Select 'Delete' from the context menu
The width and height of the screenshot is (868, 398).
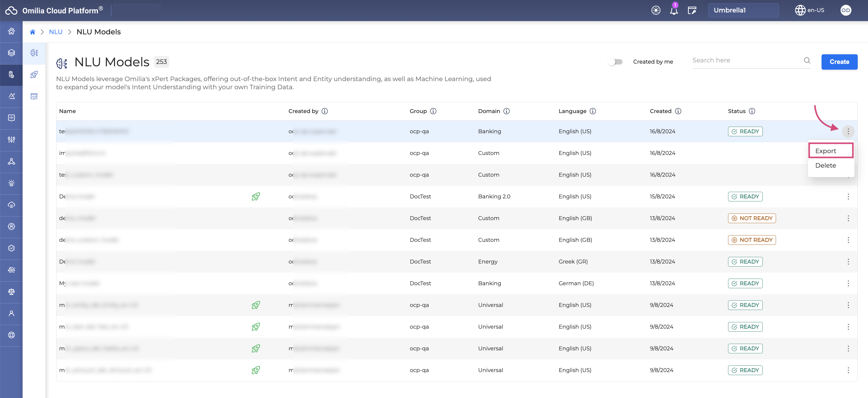(x=826, y=166)
